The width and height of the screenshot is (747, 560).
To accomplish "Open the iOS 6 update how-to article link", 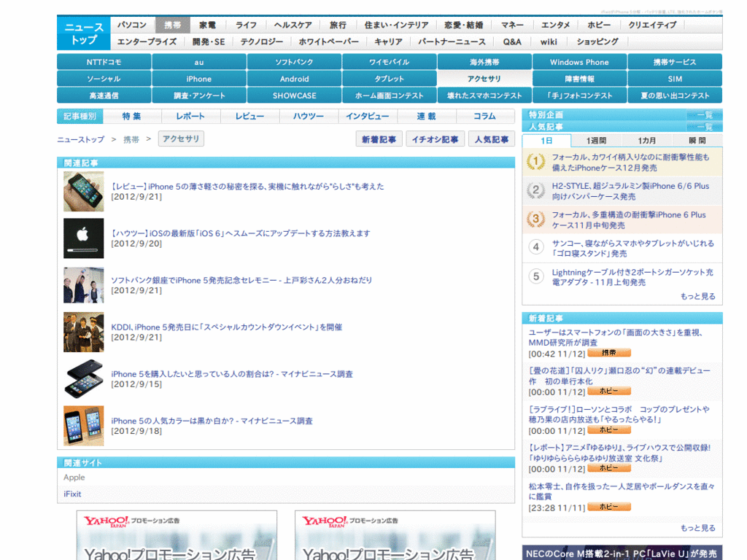I will coord(241,233).
